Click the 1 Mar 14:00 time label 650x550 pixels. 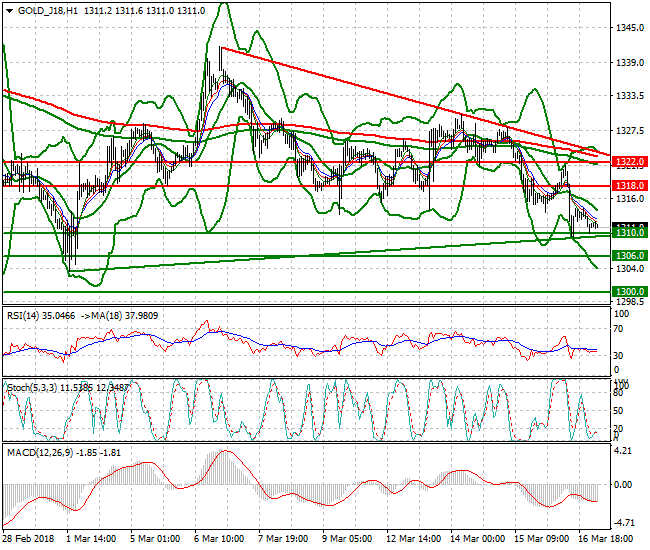point(91,539)
